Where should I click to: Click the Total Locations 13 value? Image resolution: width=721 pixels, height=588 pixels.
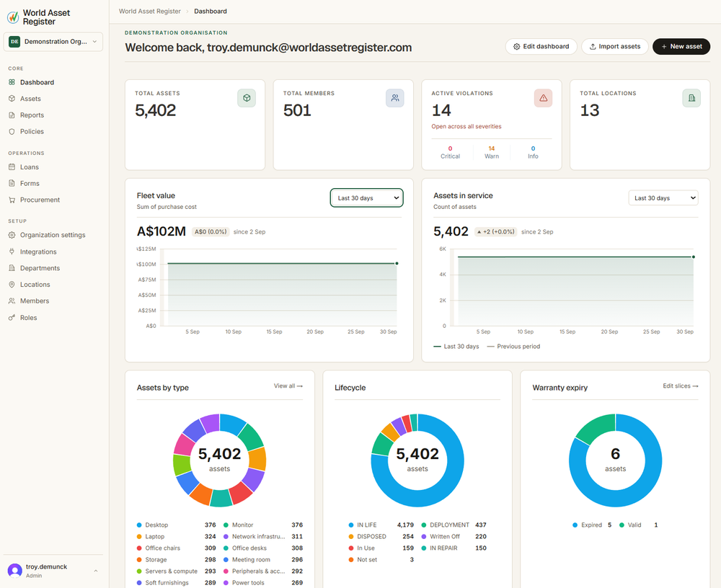pyautogui.click(x=590, y=110)
